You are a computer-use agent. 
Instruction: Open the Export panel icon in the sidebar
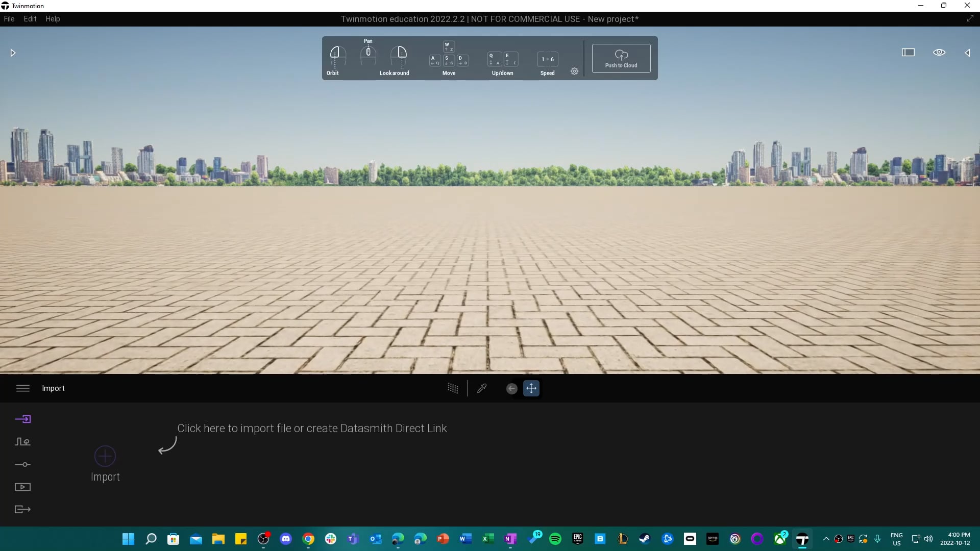(23, 509)
